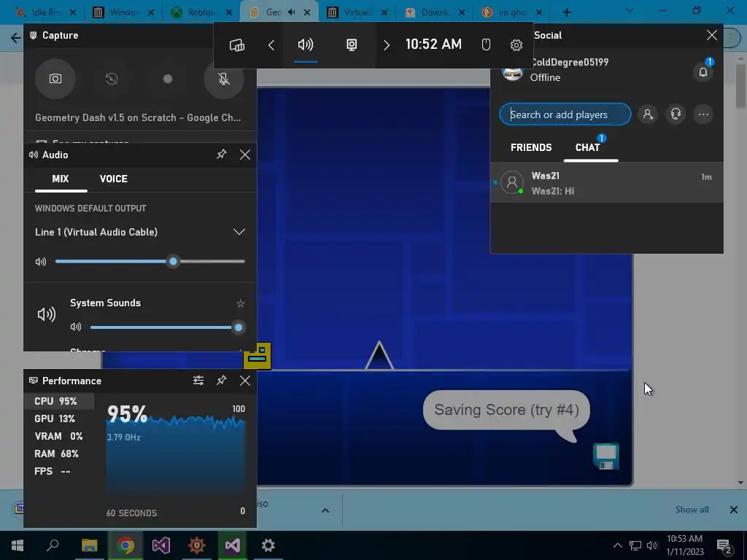
Task: Select the VRAM 0% metric
Action: tap(59, 436)
